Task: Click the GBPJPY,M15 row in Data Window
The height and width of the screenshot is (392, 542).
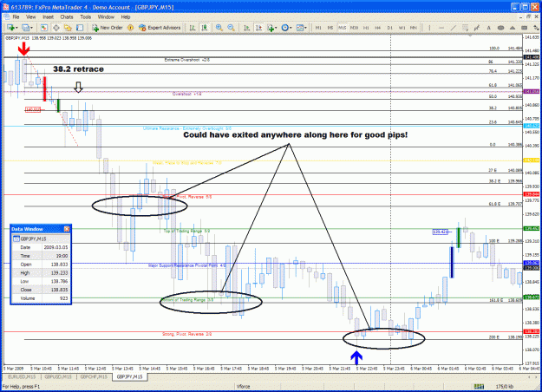Action: 41,238
